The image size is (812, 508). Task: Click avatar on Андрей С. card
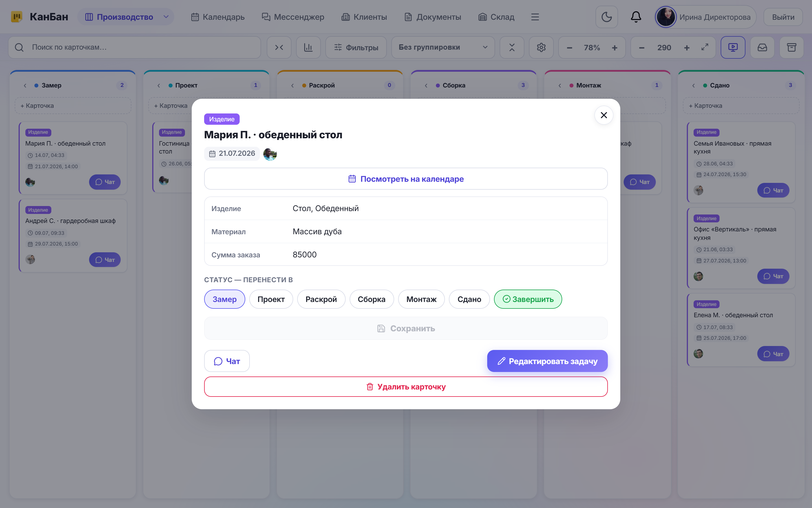point(30,259)
